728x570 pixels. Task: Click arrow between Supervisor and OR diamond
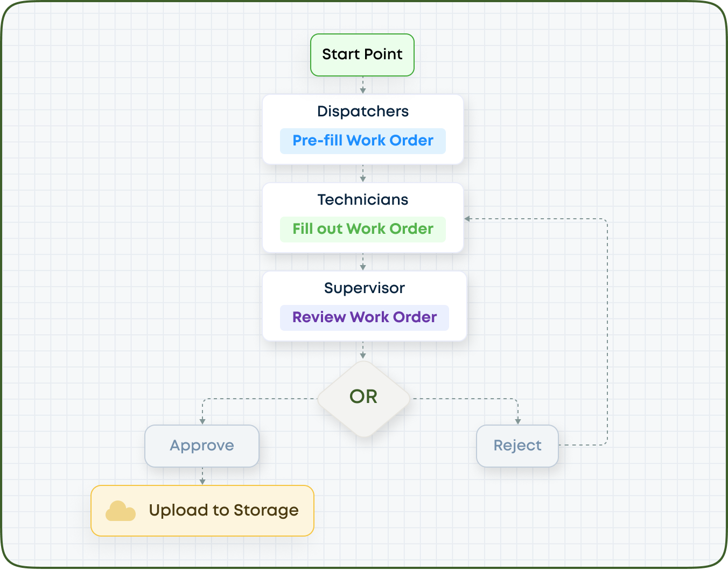[363, 351]
